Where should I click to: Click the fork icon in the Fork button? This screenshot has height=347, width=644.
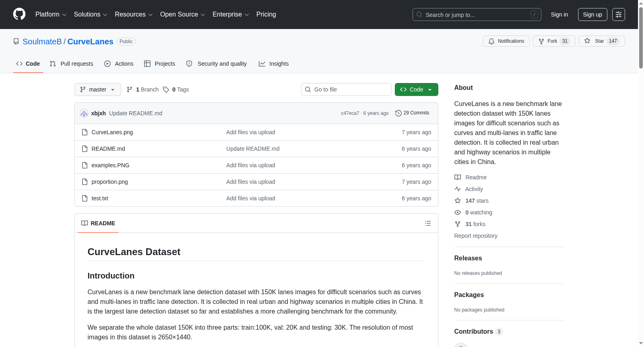coord(541,41)
